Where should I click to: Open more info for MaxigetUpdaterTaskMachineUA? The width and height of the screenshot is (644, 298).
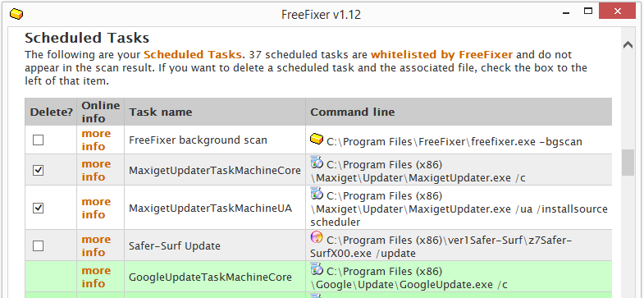click(96, 208)
